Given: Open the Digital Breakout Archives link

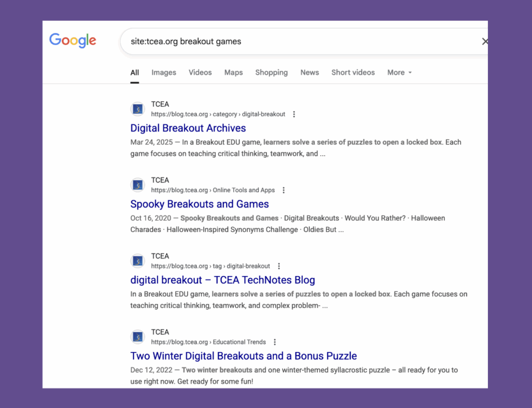Looking at the screenshot, I should click(x=188, y=128).
